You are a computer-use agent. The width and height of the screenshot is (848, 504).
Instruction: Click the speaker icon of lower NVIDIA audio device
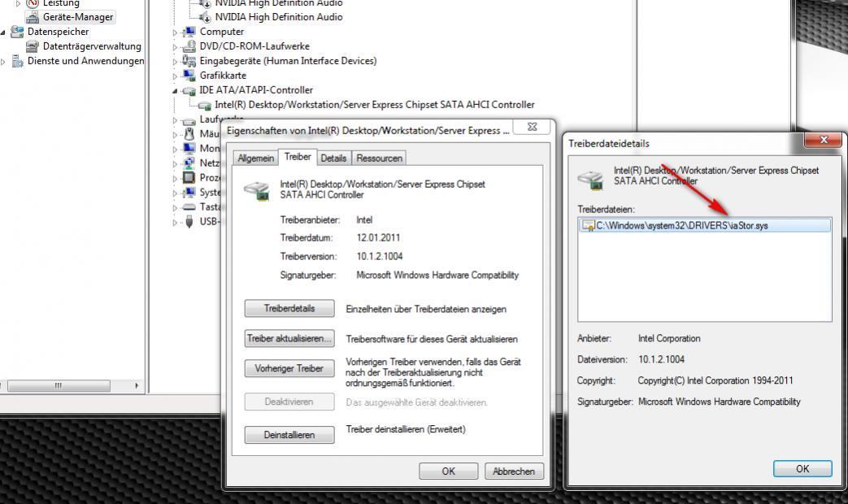[205, 17]
